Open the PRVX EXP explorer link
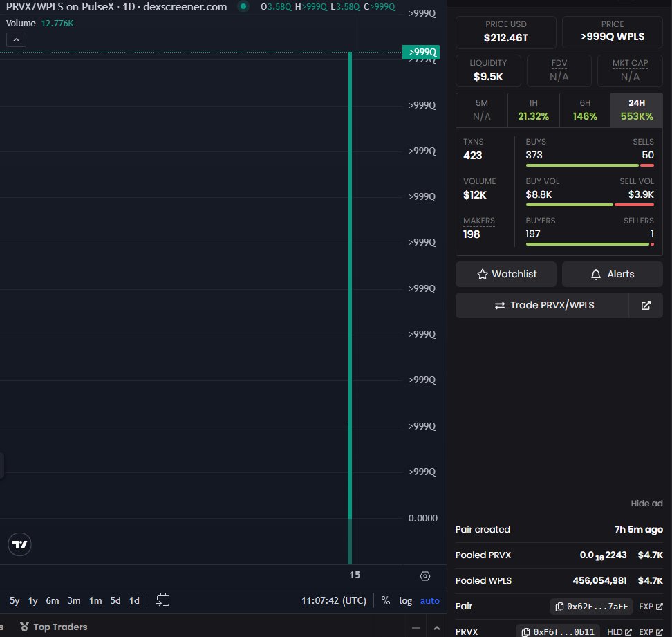 tap(651, 632)
